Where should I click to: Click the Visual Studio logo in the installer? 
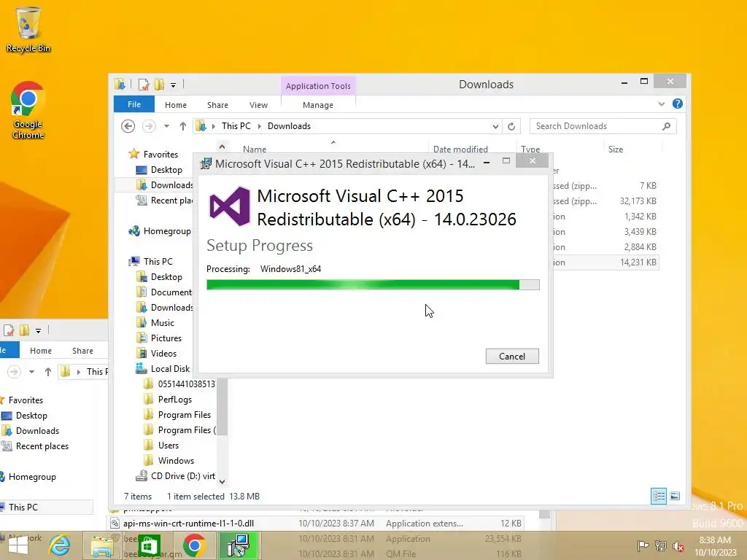(x=230, y=206)
